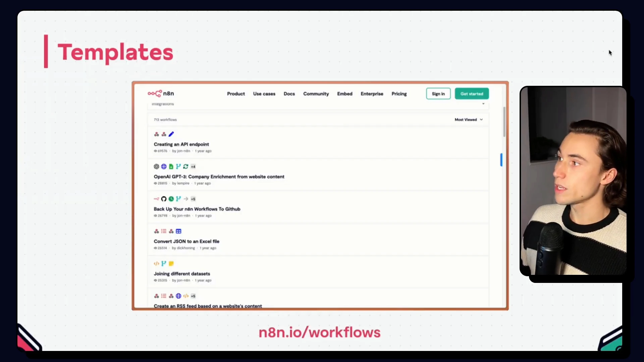Click the Sign in button
The image size is (644, 362).
438,94
